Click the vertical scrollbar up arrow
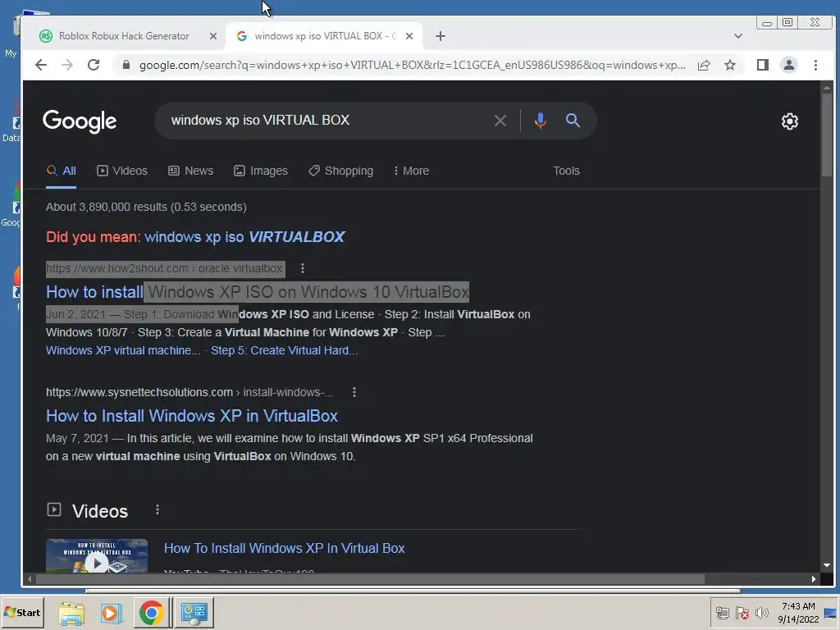The height and width of the screenshot is (630, 840). 827,87
